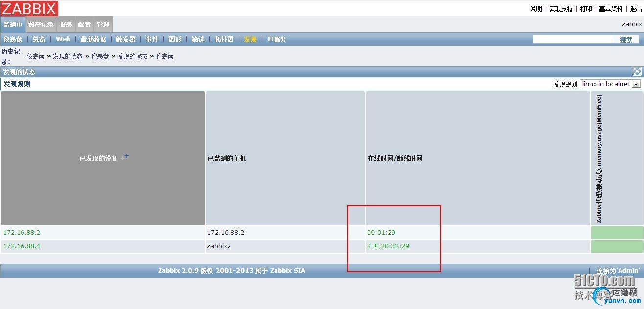Open the 配置 main tab
The image size is (644, 309).
pos(84,24)
